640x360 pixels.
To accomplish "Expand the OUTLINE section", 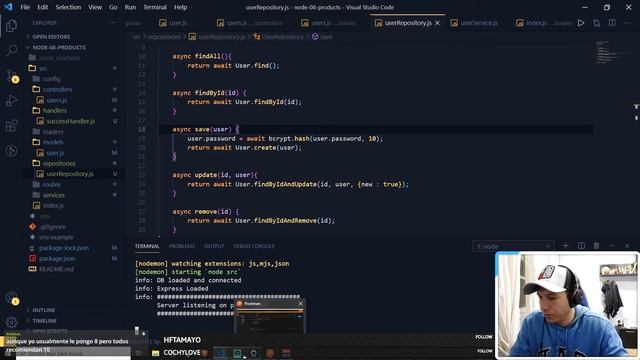I will 44,310.
